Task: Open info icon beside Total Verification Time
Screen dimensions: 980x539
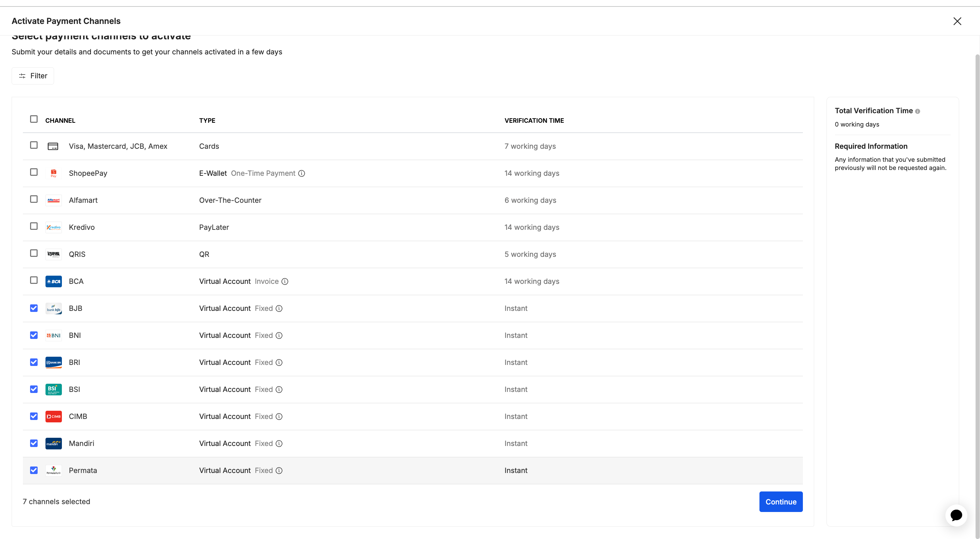Action: [x=918, y=111]
